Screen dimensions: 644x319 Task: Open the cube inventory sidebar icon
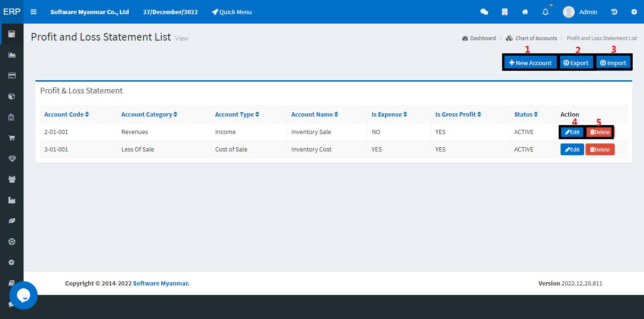tap(12, 96)
